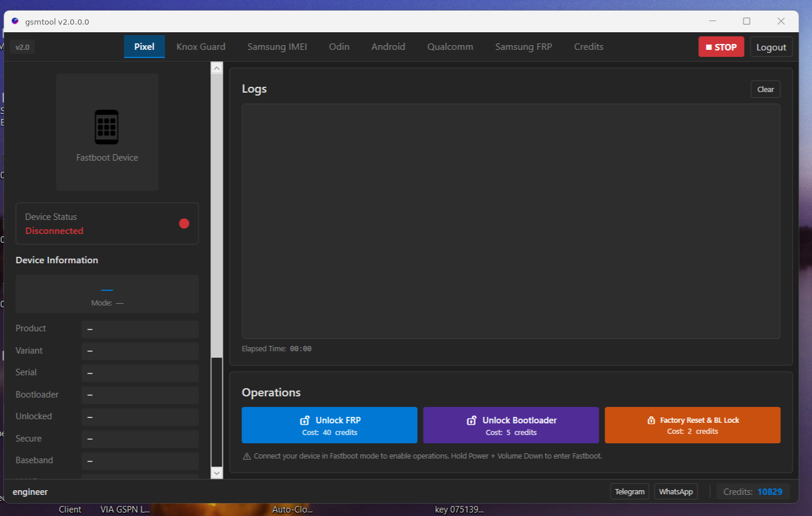This screenshot has height=516, width=812.
Task: Switch to the Samsung IMEI tab
Action: pyautogui.click(x=277, y=47)
